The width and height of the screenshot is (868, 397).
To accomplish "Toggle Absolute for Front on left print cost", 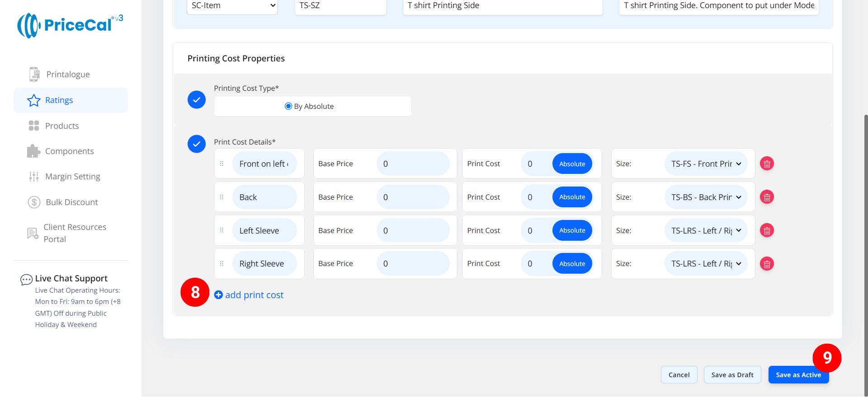I will (x=572, y=164).
